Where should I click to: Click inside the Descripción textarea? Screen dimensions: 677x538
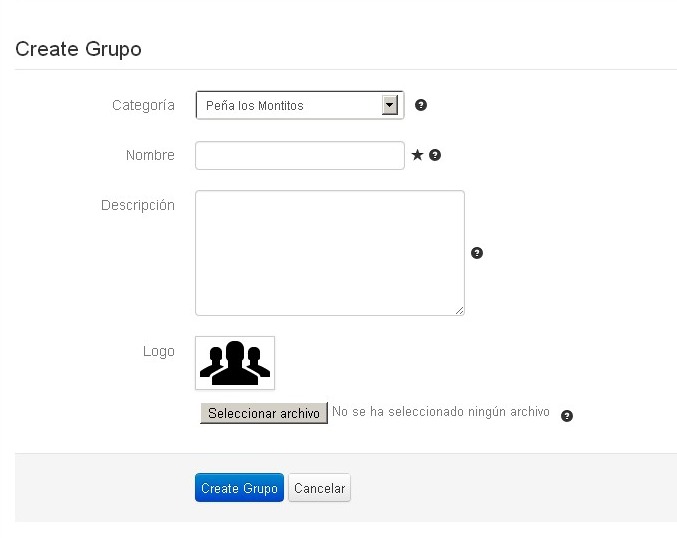coord(330,253)
